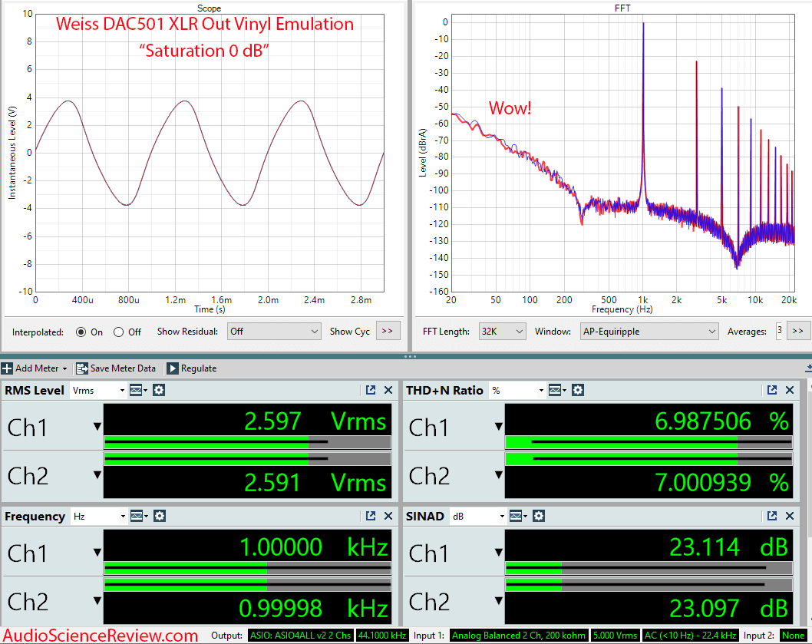Image resolution: width=812 pixels, height=644 pixels.
Task: Expand SINAD Ch2 channel arrow
Action: coord(498,601)
